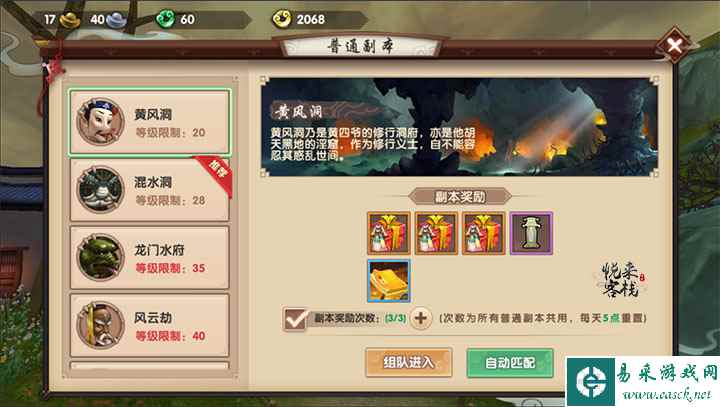
Task: Click the 组队进入 button
Action: tap(409, 363)
